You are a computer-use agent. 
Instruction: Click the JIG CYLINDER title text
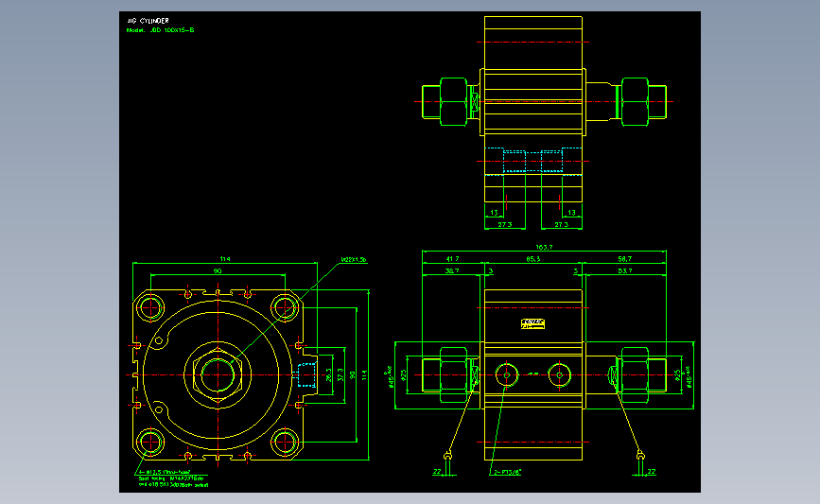[148, 21]
